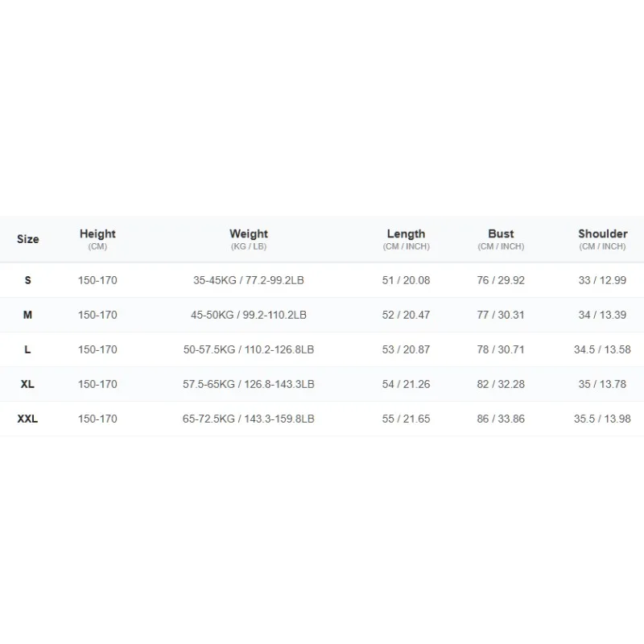Select the XXL size row label
644x644 pixels.
[x=27, y=419]
